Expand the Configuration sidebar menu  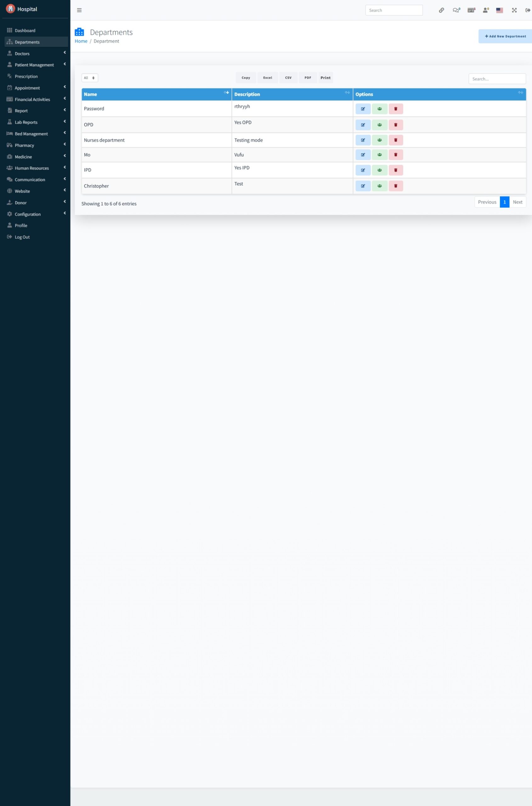click(36, 214)
